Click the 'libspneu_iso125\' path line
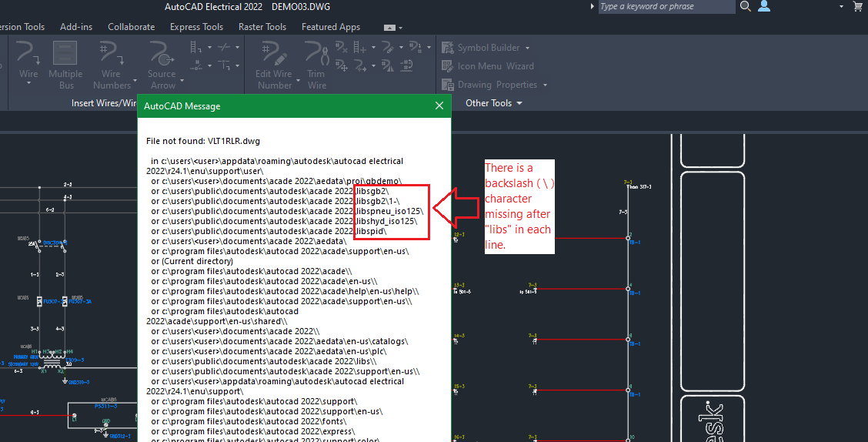The image size is (868, 442). coord(287,211)
